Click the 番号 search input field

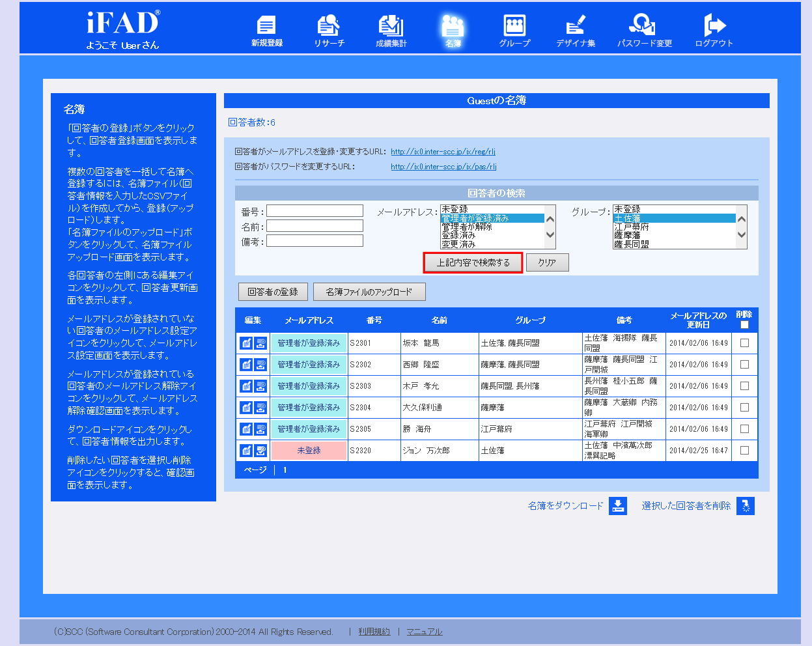pos(315,211)
